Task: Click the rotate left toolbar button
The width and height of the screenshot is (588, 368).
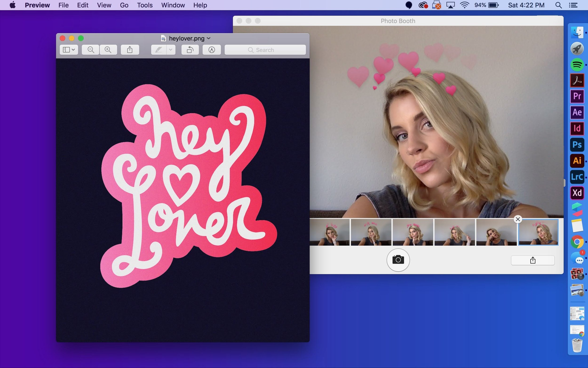Action: [x=190, y=50]
